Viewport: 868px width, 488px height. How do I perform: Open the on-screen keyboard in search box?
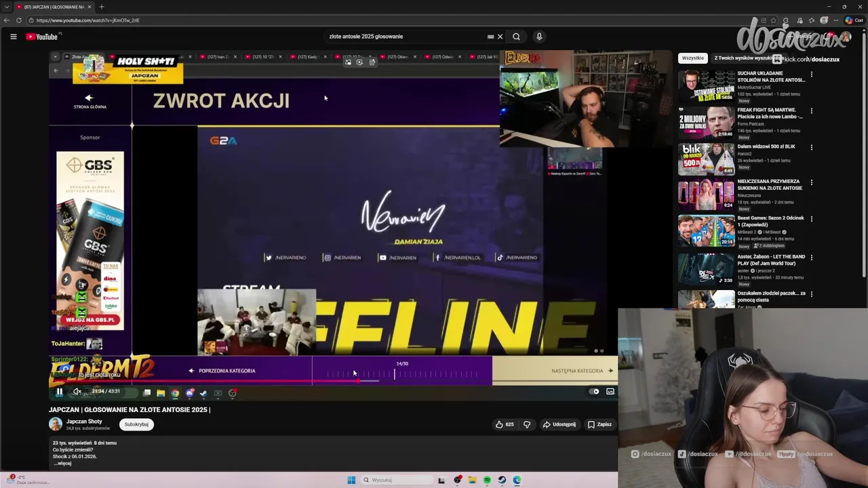(x=490, y=37)
